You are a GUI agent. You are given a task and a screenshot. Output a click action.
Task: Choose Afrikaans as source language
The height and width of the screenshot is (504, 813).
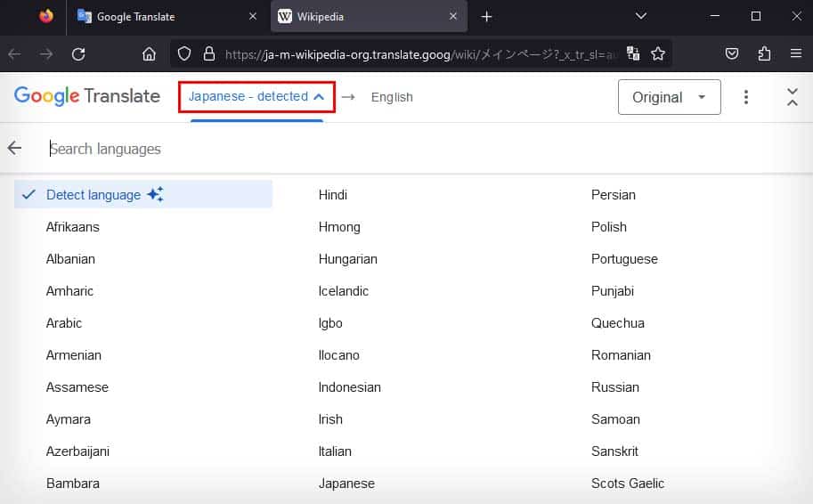click(73, 226)
